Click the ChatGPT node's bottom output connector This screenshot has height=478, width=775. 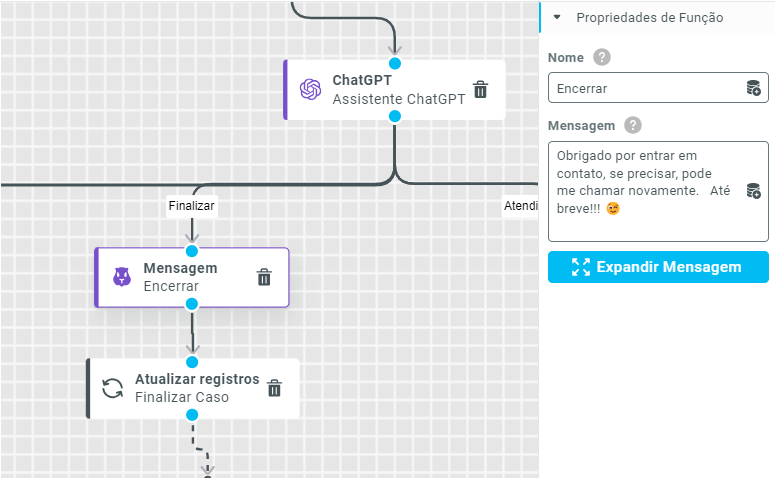pos(395,117)
